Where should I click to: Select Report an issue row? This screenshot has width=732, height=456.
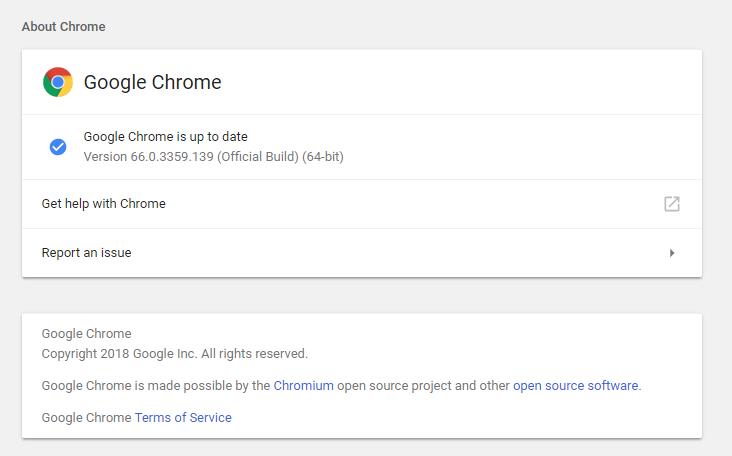(x=362, y=253)
